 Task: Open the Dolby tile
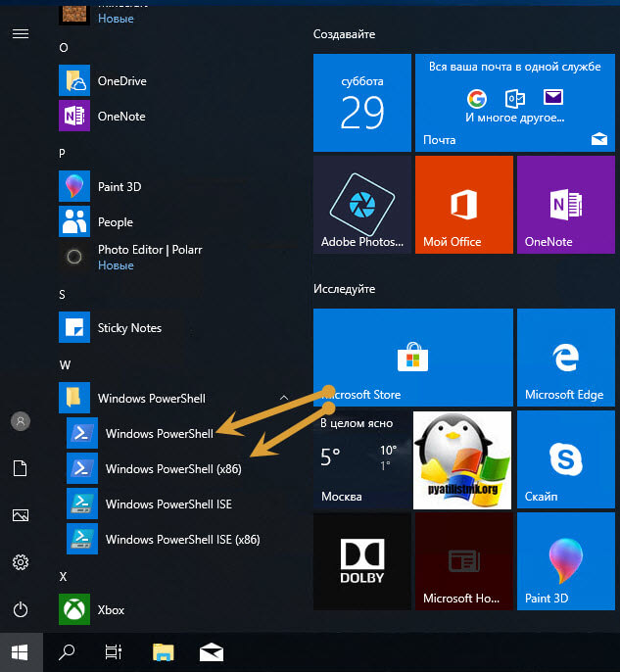(361, 560)
